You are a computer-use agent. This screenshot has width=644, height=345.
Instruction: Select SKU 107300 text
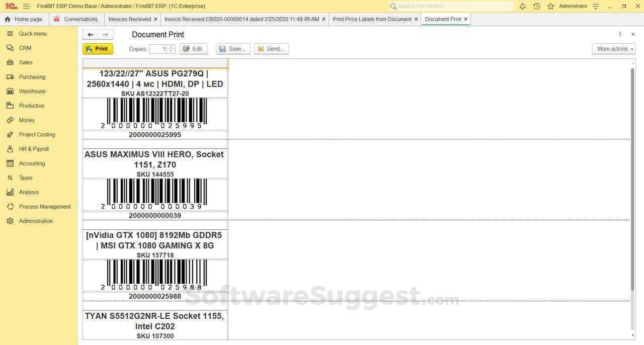(155, 336)
